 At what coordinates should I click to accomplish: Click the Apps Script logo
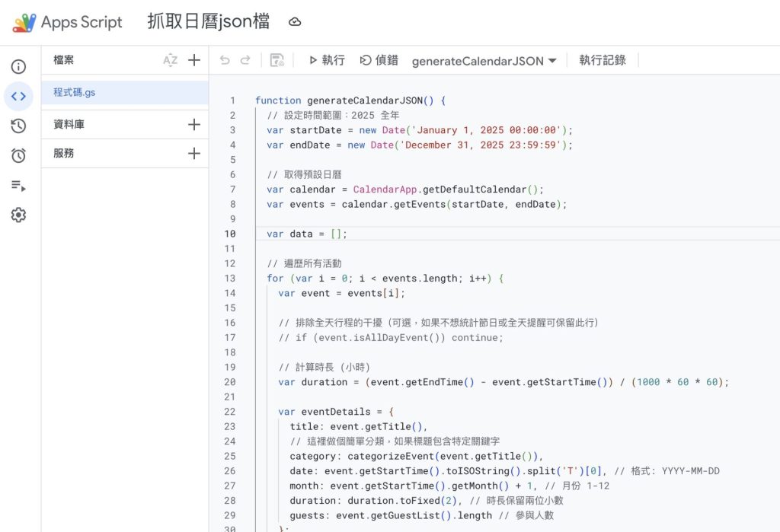pos(24,22)
